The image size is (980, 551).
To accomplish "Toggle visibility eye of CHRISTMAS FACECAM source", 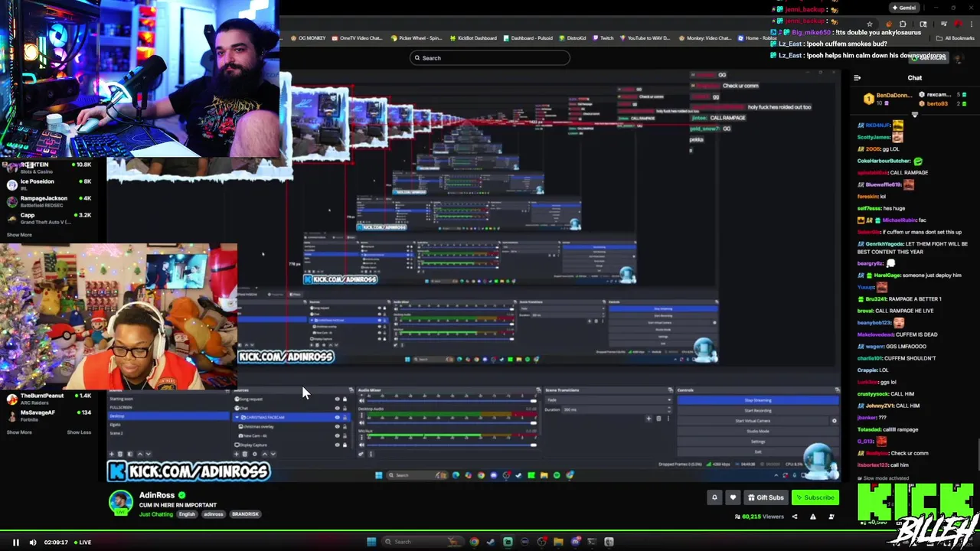I will point(337,417).
